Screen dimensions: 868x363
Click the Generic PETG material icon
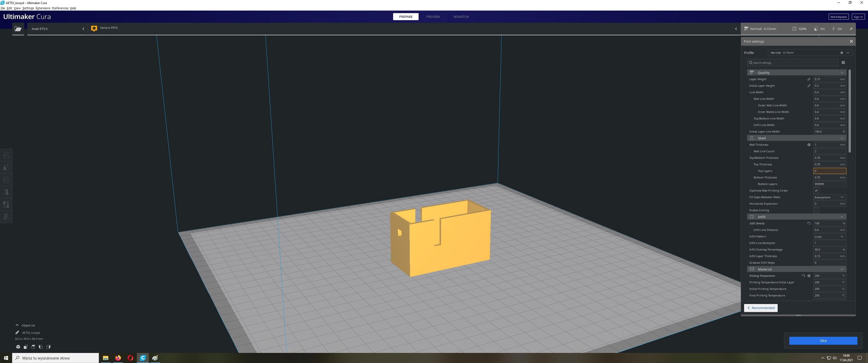[x=94, y=28]
